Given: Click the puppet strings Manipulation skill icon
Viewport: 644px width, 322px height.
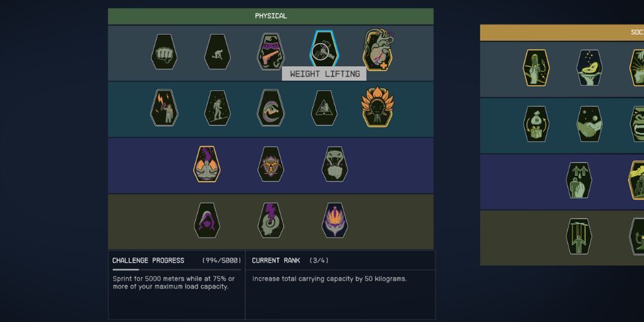Looking at the screenshot, I should click(579, 236).
